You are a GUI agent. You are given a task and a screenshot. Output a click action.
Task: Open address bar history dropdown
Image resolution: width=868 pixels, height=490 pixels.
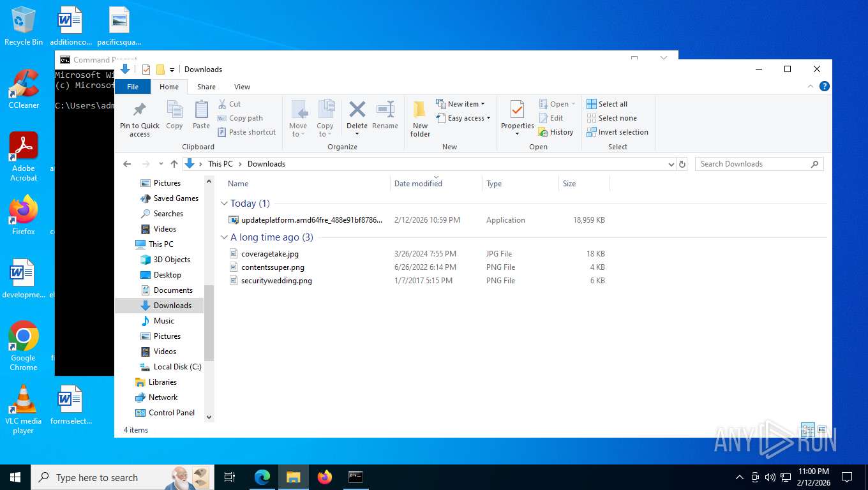(x=671, y=164)
